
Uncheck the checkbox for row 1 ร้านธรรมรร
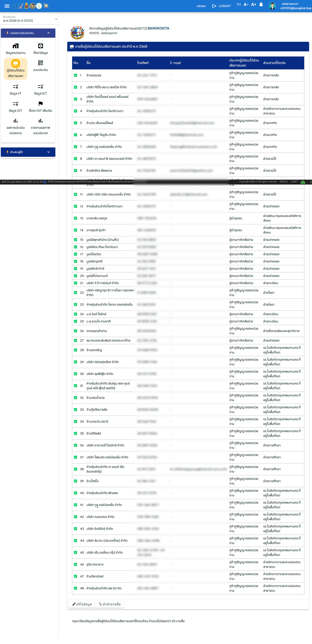click(75, 75)
